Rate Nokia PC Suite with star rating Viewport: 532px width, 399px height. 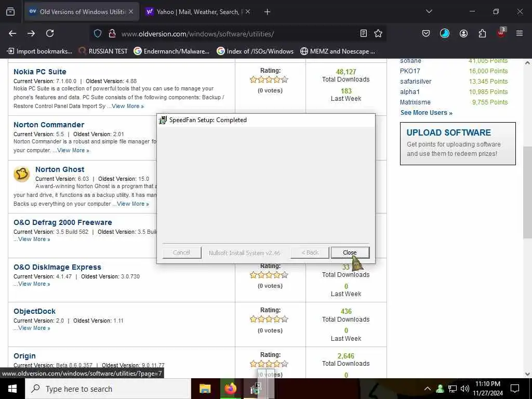pos(269,79)
